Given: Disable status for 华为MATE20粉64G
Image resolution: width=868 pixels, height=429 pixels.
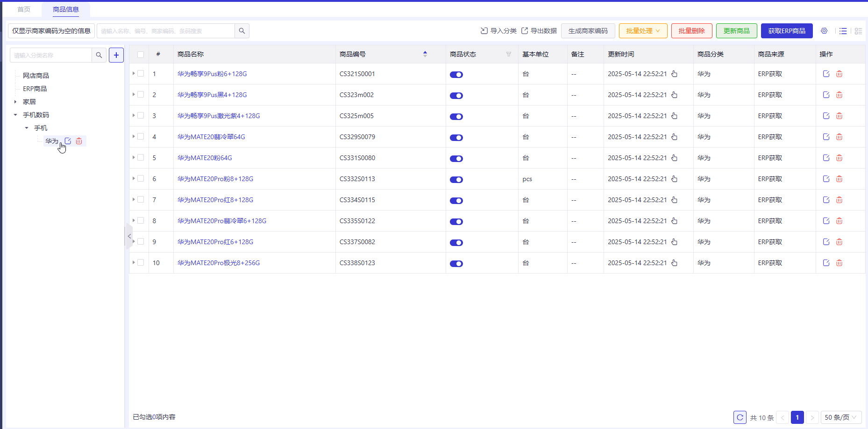Looking at the screenshot, I should coord(456,159).
